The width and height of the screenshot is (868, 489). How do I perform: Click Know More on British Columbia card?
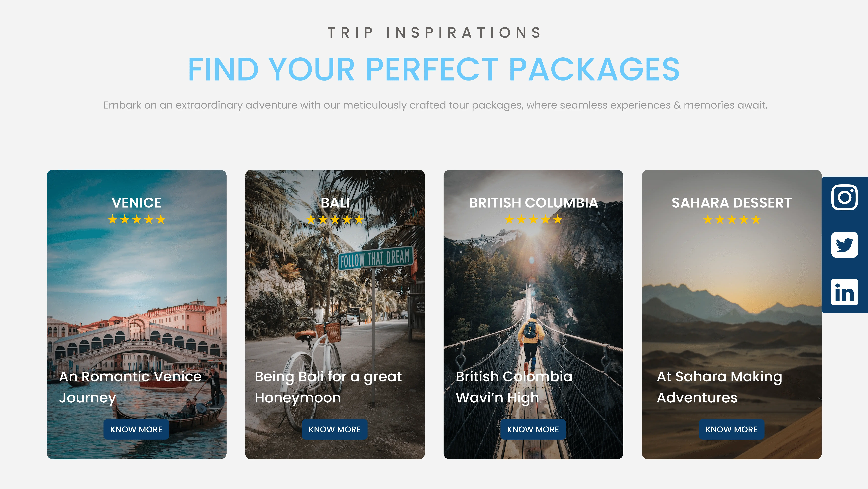click(533, 429)
